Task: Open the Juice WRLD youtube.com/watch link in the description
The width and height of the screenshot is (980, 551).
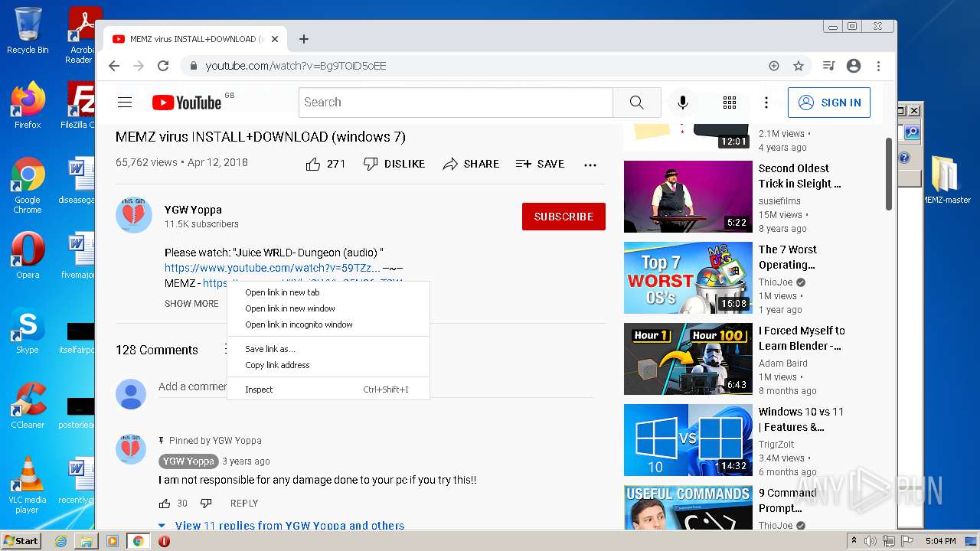Action: pos(272,268)
